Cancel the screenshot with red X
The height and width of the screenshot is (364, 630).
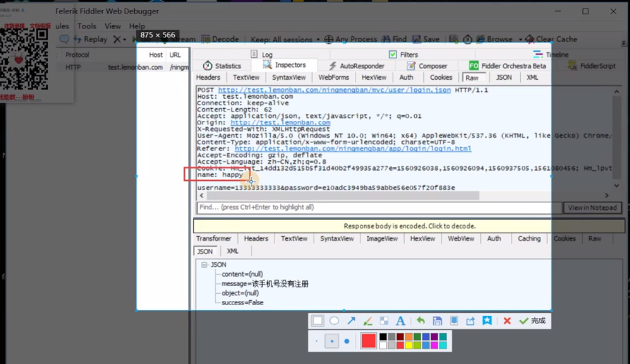tap(507, 321)
